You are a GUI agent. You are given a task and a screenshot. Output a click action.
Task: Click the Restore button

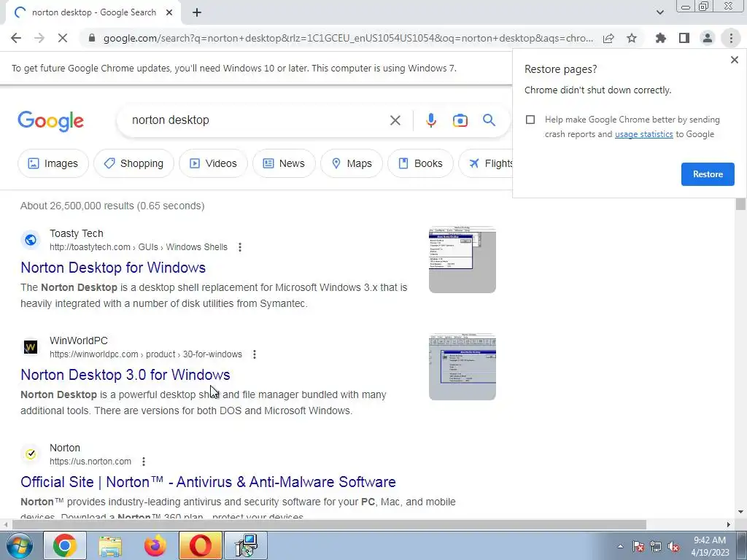708,174
